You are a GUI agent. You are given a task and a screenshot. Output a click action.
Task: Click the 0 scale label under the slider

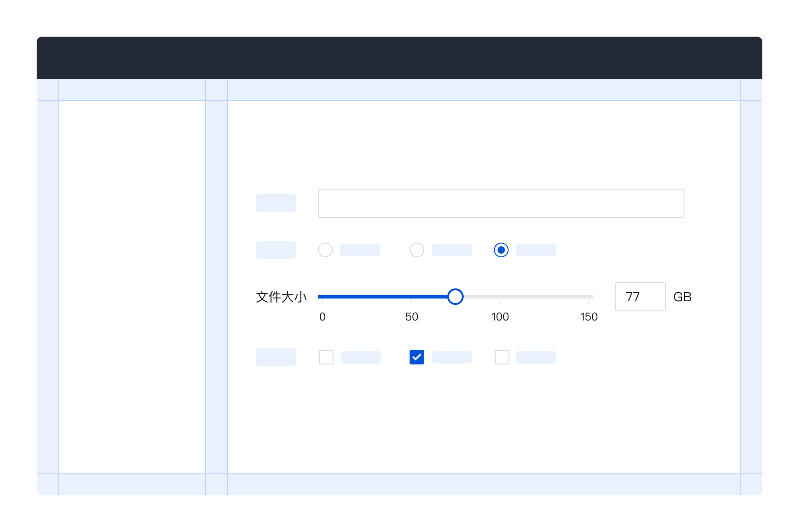click(x=323, y=316)
